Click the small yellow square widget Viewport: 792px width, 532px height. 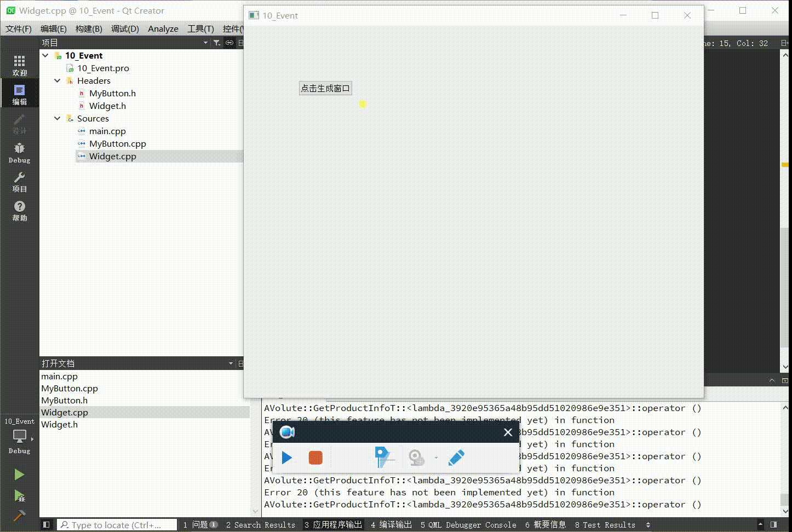point(362,103)
